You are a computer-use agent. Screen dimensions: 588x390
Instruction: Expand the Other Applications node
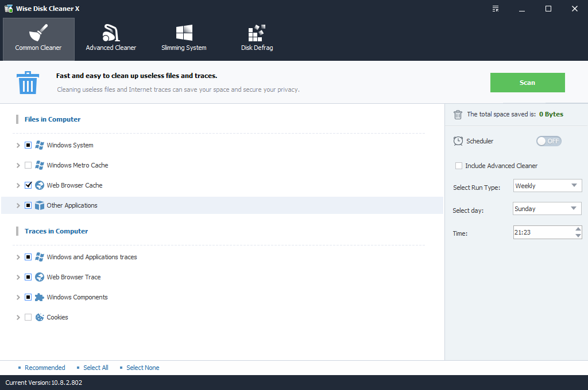point(18,205)
